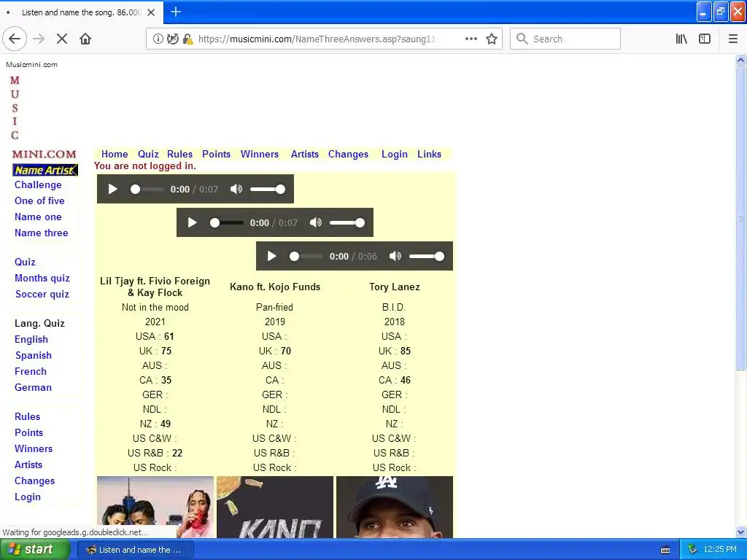Screen dimensions: 747x560
Task: Mute the first audio player
Action: pyautogui.click(x=236, y=189)
